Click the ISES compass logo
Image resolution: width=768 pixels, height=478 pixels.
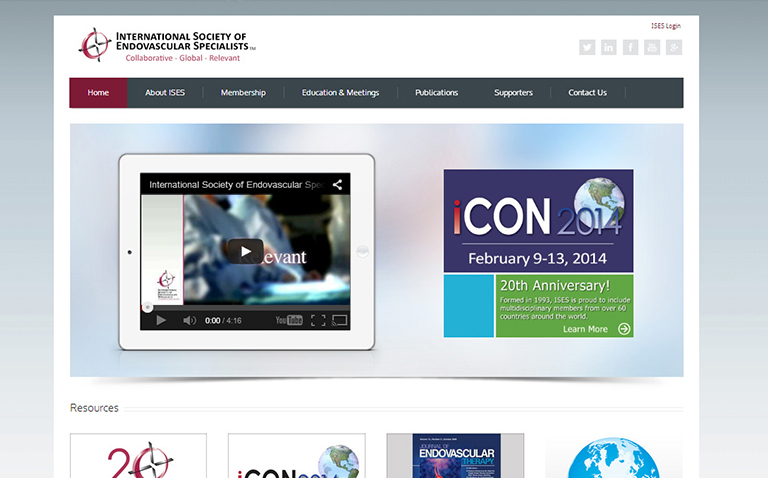click(x=94, y=45)
